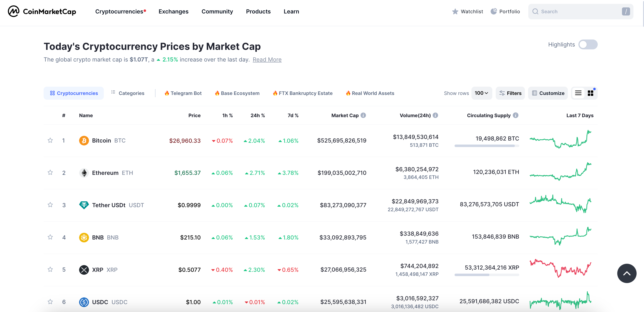Image resolution: width=644 pixels, height=312 pixels.
Task: Star USDC to add to watchlist
Action: tap(50, 302)
